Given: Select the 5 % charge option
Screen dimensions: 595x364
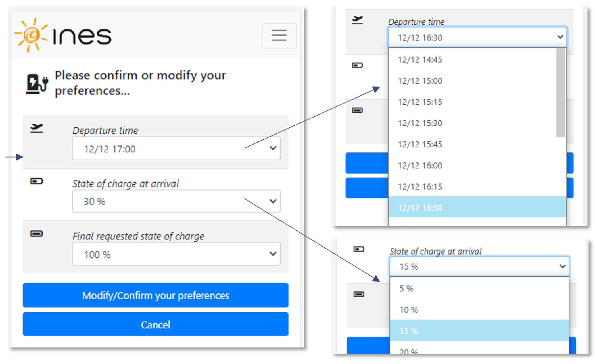Looking at the screenshot, I should coord(406,289).
